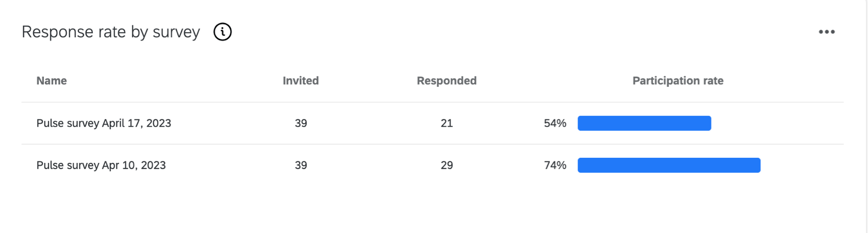Screen dimensions: 868x233
Task: Click the Participation rate column header
Action: tap(678, 81)
